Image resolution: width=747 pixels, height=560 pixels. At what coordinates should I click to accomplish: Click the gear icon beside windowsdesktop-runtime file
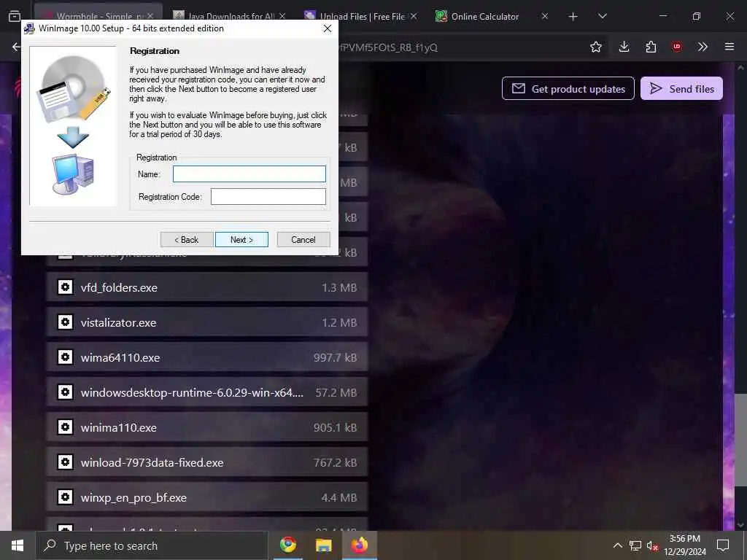point(65,392)
